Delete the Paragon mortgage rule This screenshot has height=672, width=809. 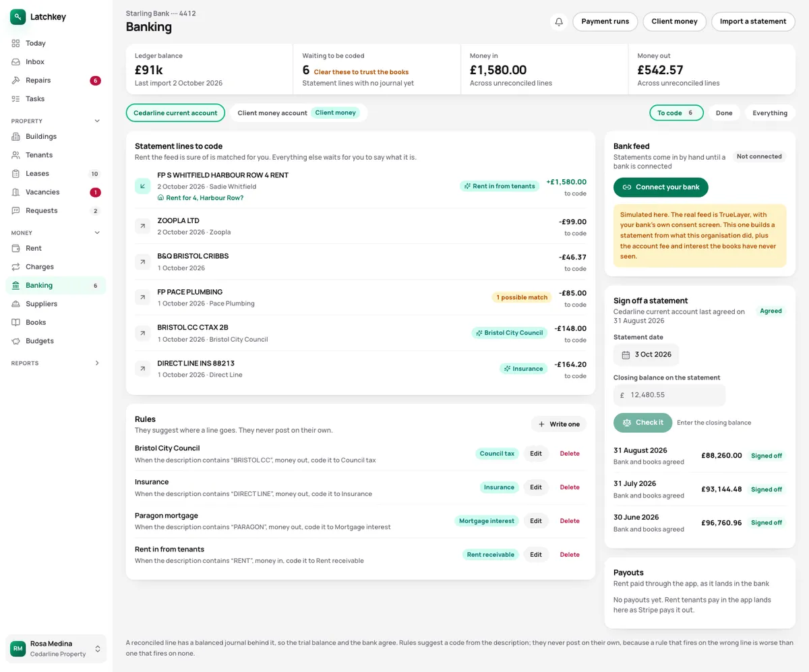[570, 521]
